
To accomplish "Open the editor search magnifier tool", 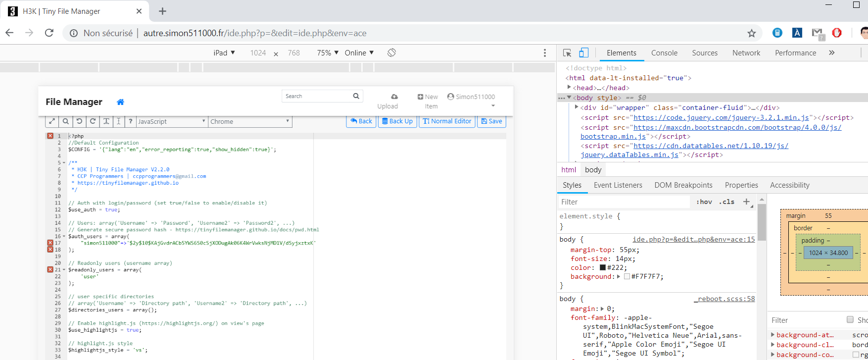I will tap(65, 121).
